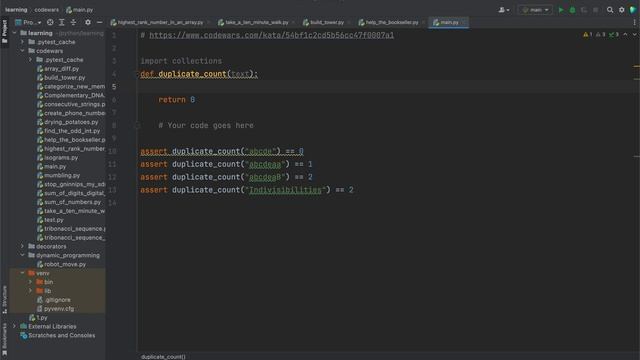Click learning in the navigation breadcrumb

[x=16, y=9]
